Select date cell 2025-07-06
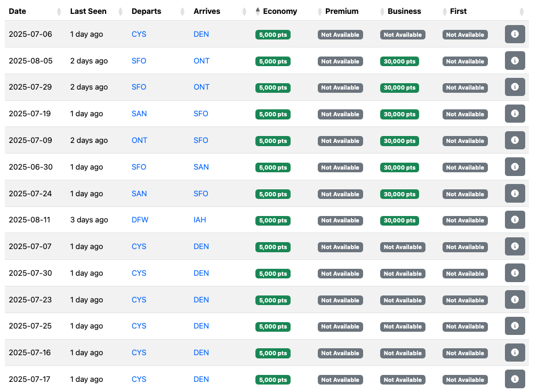 (30, 34)
